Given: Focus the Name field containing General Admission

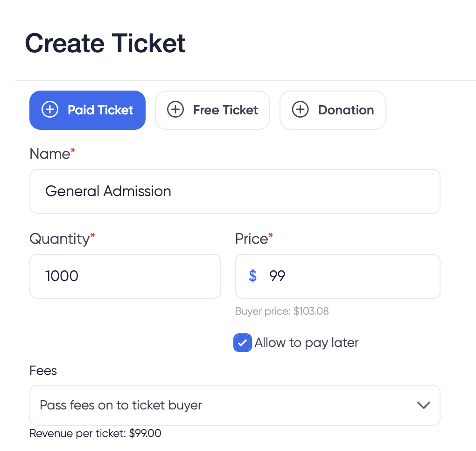Looking at the screenshot, I should [235, 191].
